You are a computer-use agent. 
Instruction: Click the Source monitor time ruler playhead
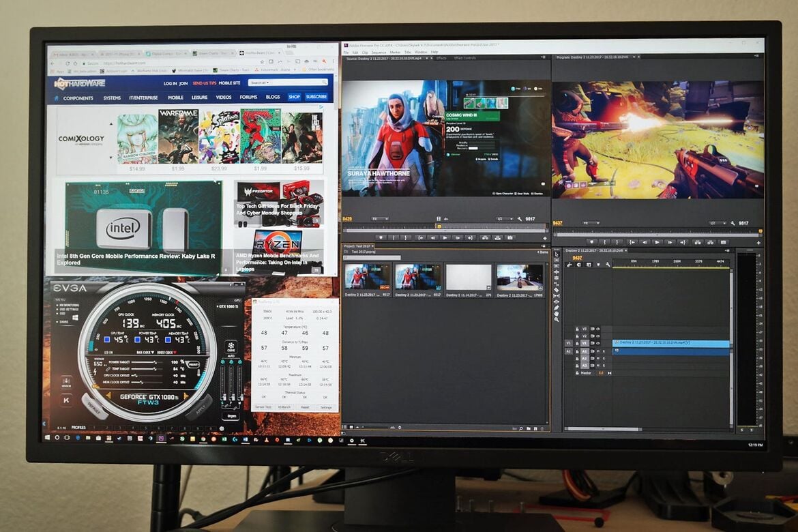click(x=439, y=226)
